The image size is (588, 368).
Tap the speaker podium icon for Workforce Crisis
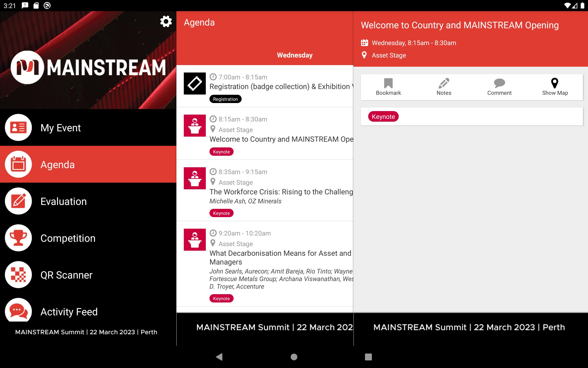coord(195,178)
